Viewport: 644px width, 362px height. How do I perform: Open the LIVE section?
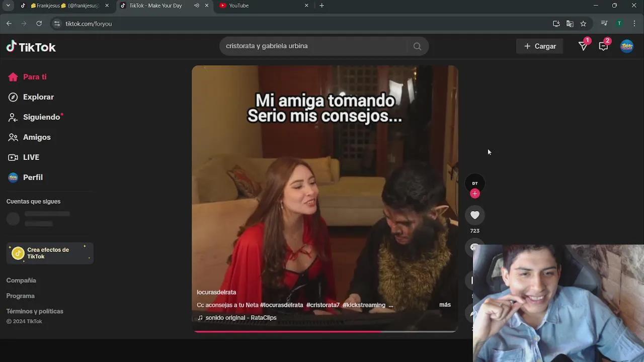click(x=31, y=157)
